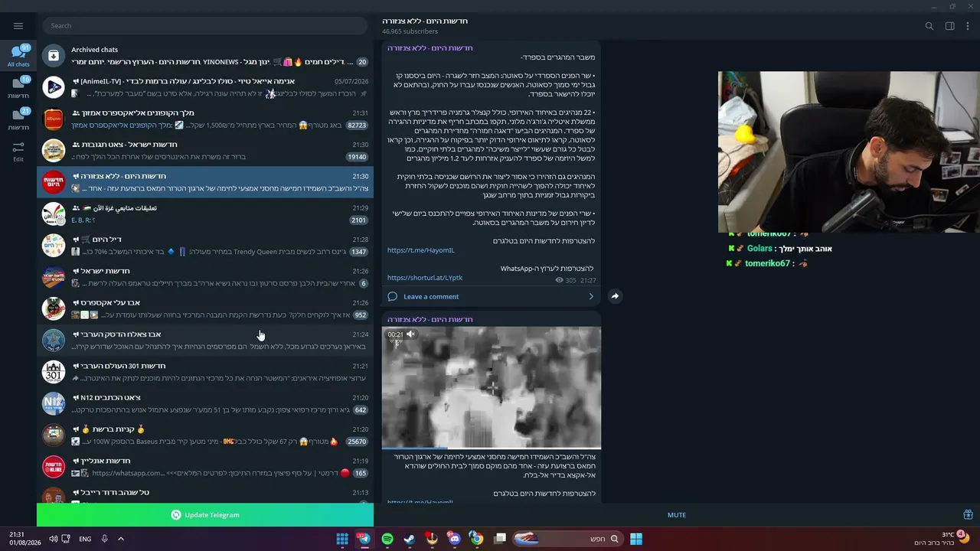Click the network tray icon
Viewport: 980px width, 551px height.
pos(66,539)
